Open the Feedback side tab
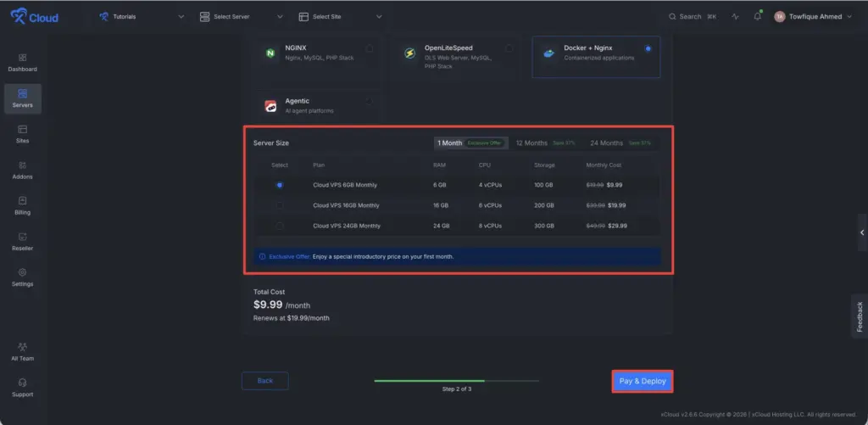The width and height of the screenshot is (868, 425). [860, 316]
